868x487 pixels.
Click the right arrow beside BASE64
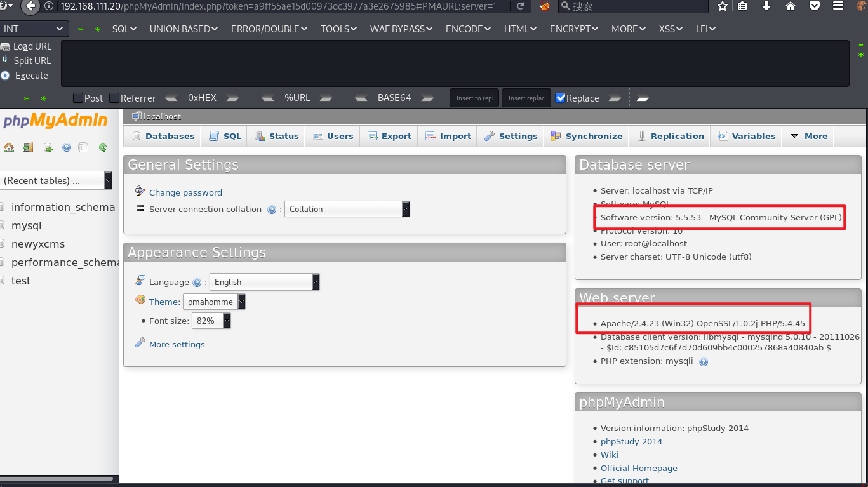pos(427,98)
